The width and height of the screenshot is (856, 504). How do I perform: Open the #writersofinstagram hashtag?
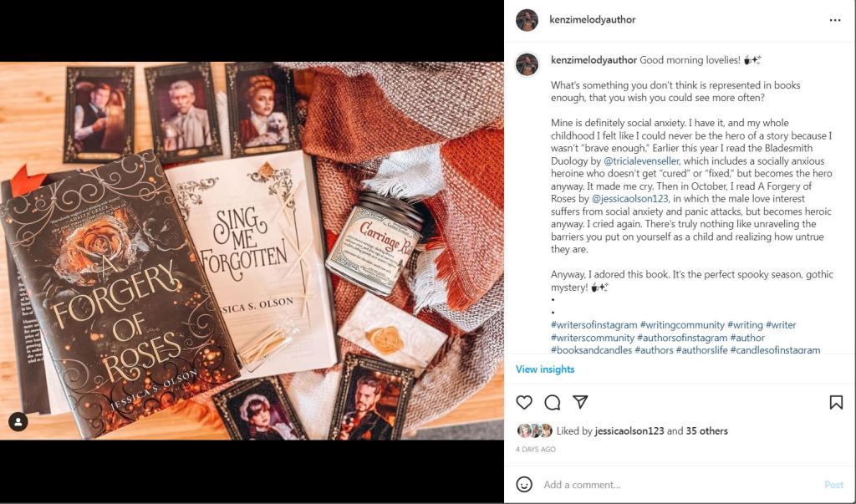click(594, 325)
